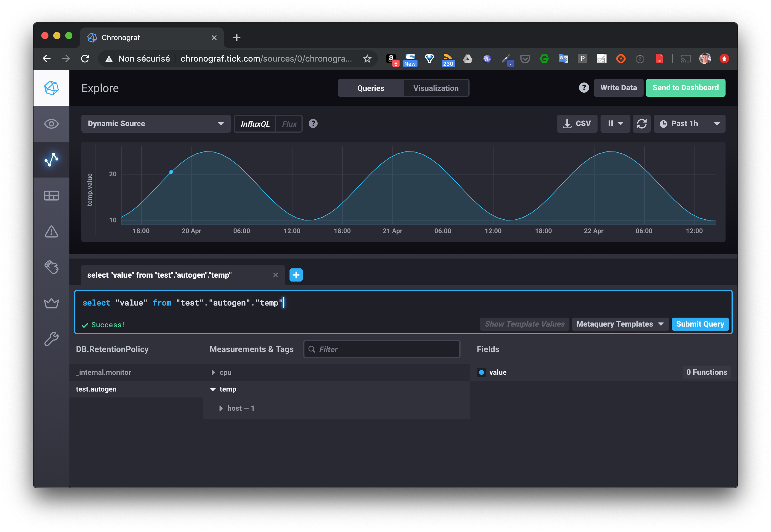
Task: Open the Admin crown icon in sidebar
Action: pos(51,303)
